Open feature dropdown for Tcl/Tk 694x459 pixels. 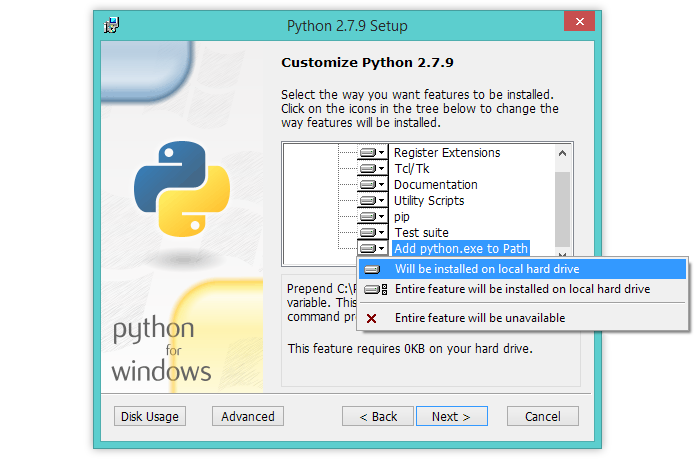[372, 169]
